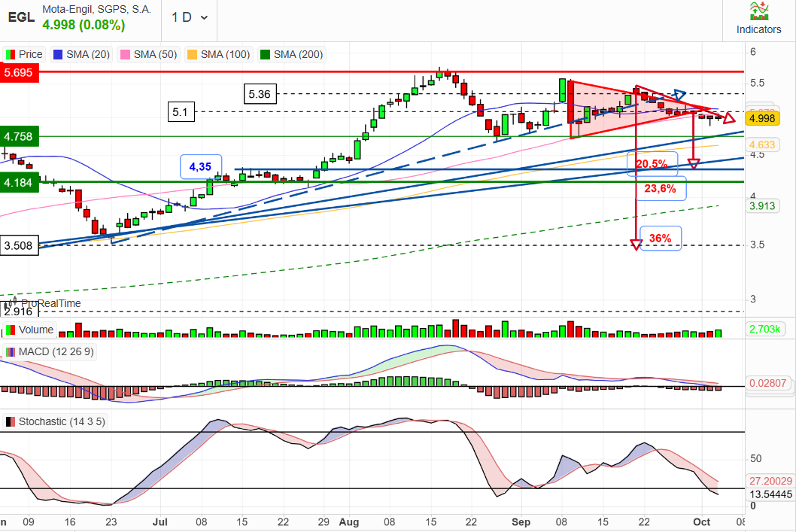Click the Mota-Engil, SGPS, S.A. name

96,9
